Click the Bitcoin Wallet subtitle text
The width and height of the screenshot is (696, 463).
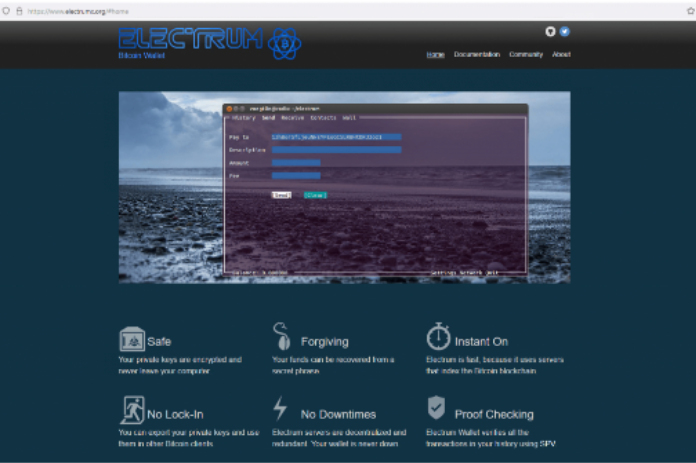click(141, 55)
